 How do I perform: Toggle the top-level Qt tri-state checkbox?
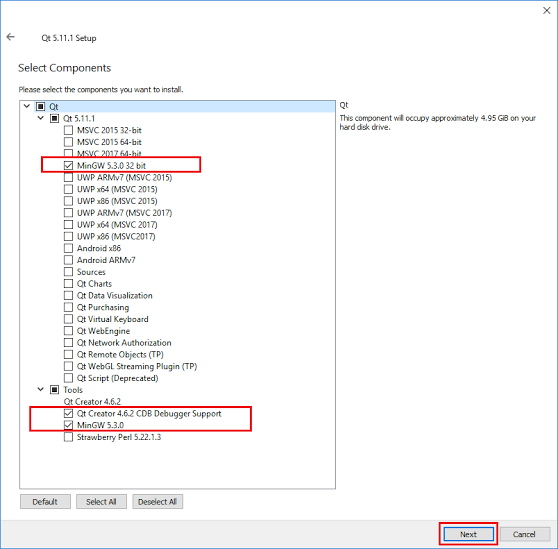41,106
